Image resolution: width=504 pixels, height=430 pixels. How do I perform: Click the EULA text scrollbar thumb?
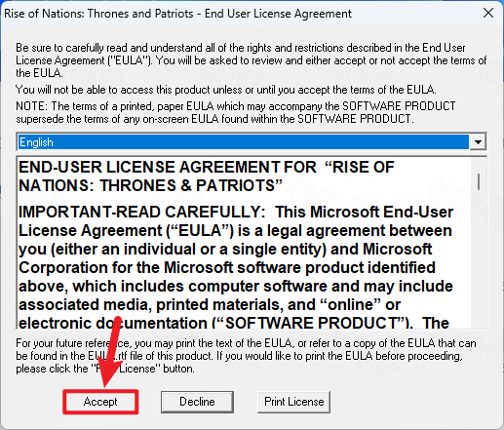[479, 181]
